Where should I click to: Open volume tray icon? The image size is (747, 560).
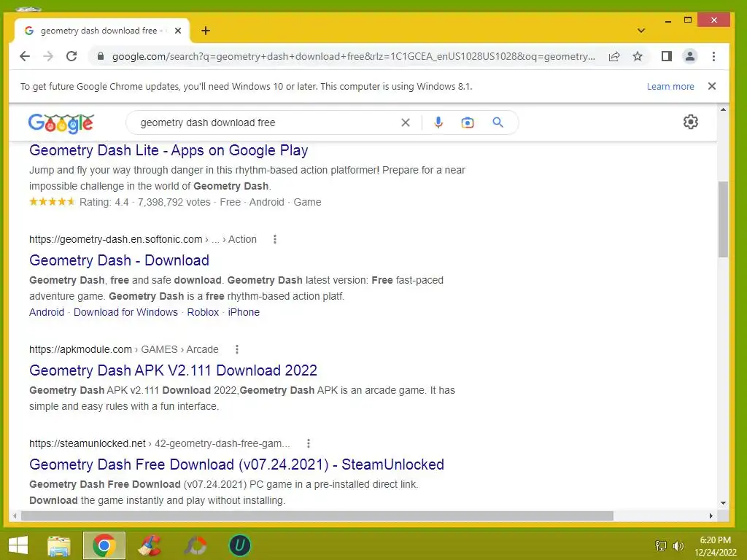(678, 545)
